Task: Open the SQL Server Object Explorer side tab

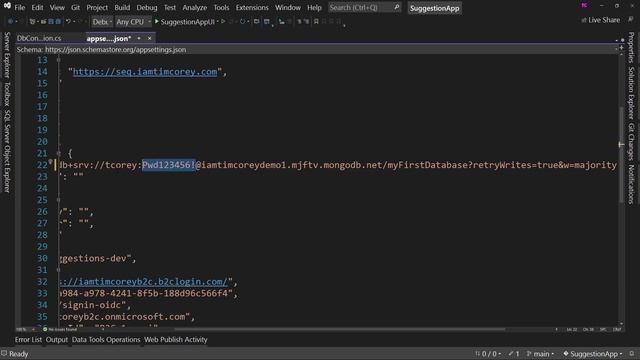Action: coord(7,151)
